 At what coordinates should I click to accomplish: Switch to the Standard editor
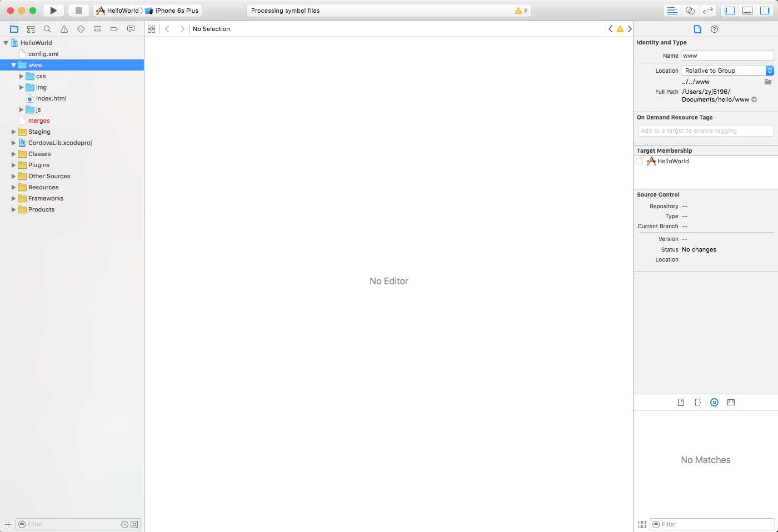tap(672, 11)
